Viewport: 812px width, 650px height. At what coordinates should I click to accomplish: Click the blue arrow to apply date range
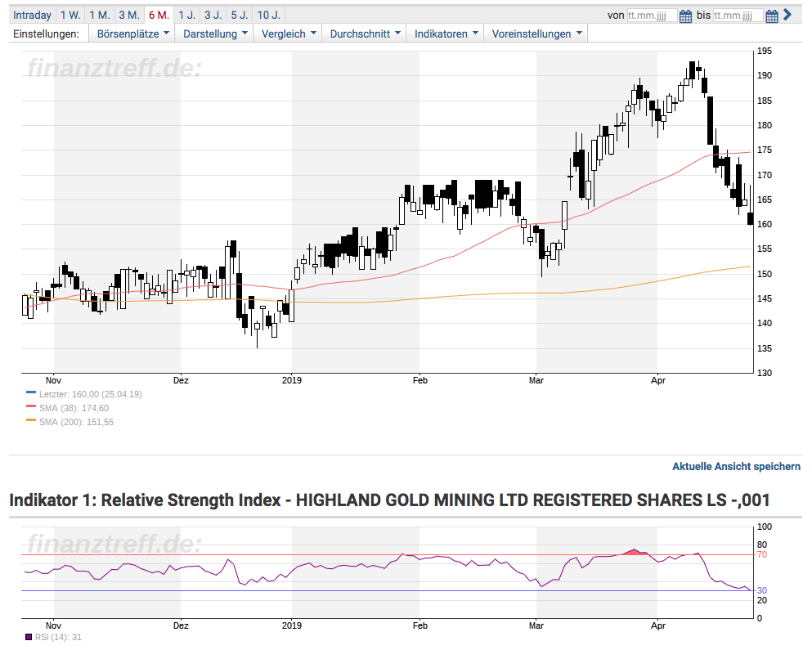[787, 15]
